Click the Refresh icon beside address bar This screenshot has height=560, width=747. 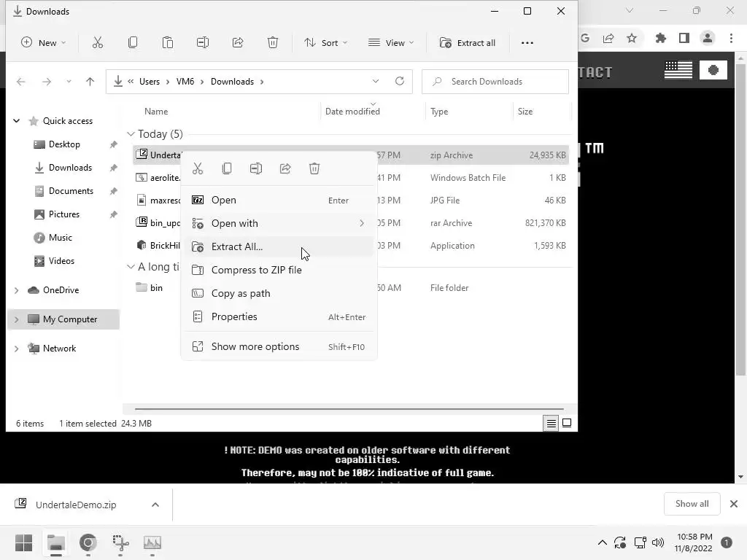(x=400, y=82)
